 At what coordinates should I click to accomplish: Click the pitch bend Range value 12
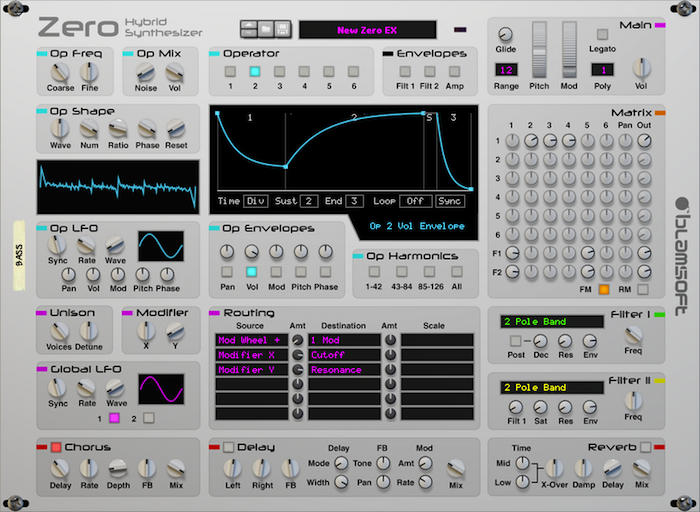click(x=506, y=70)
